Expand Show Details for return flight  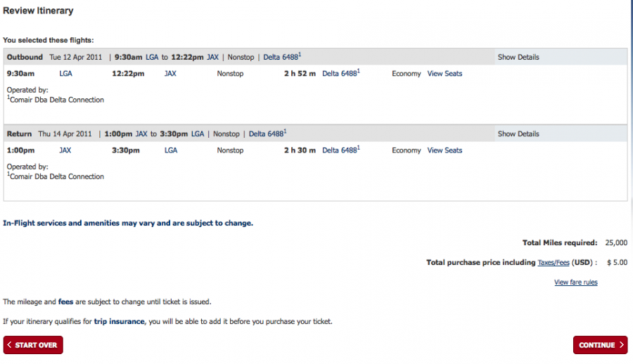click(518, 134)
